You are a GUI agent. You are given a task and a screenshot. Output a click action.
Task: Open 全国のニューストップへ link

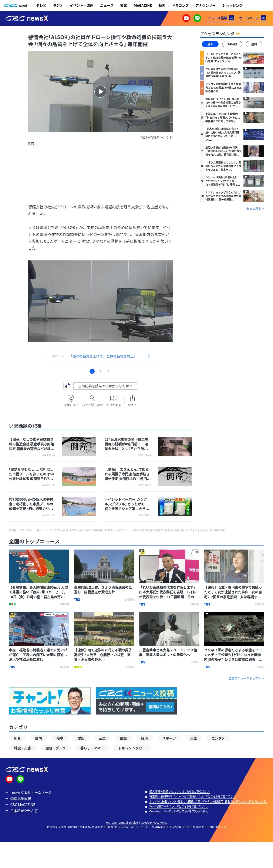coord(246,678)
